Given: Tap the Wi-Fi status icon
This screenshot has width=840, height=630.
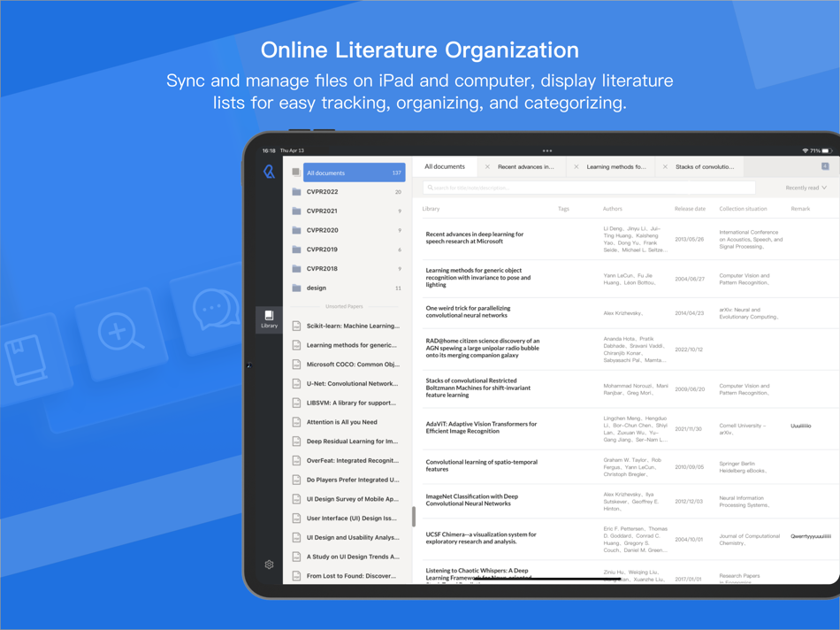Looking at the screenshot, I should coord(806,150).
